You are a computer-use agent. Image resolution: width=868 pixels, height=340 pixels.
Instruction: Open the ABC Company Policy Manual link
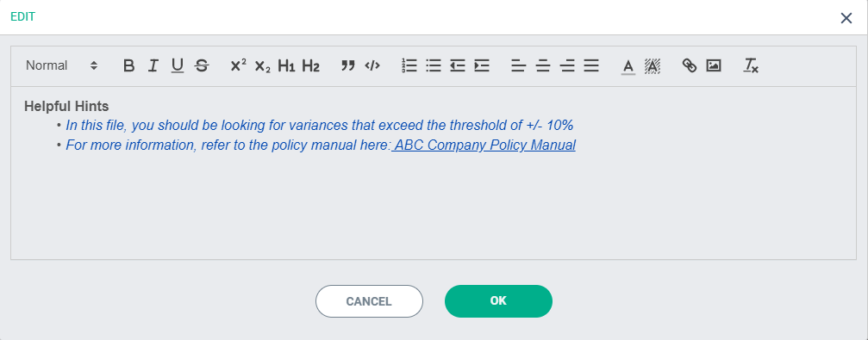coord(484,145)
